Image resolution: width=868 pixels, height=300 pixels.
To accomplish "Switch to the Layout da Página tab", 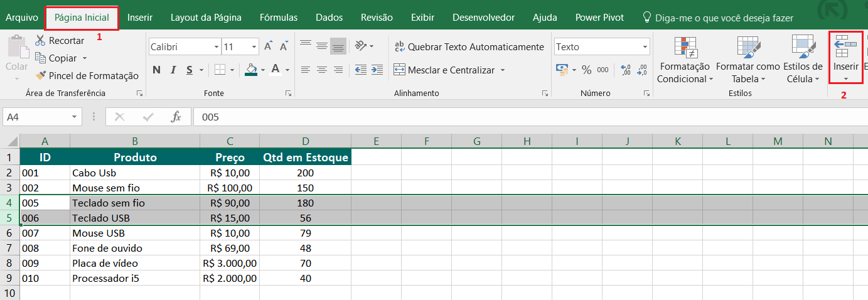I will tap(206, 18).
